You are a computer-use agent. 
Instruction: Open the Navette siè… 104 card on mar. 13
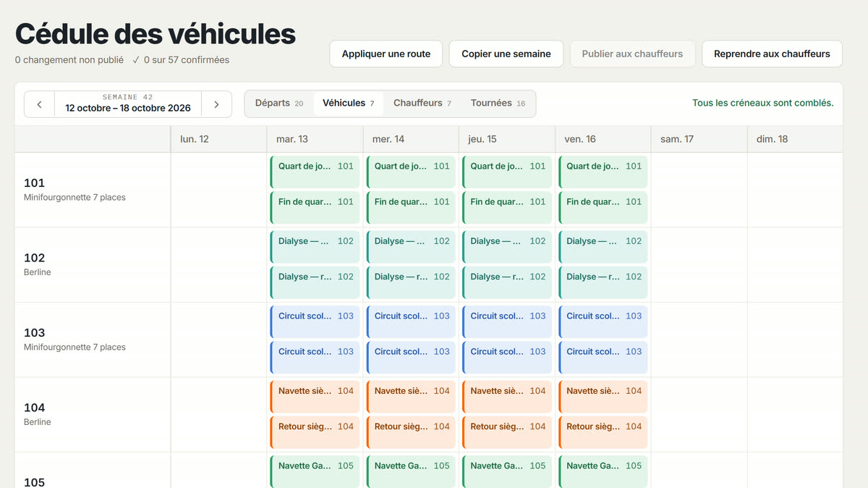(315, 397)
